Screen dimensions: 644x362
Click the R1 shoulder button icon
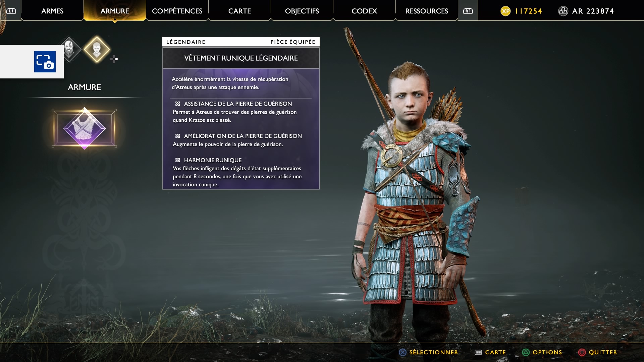point(468,11)
